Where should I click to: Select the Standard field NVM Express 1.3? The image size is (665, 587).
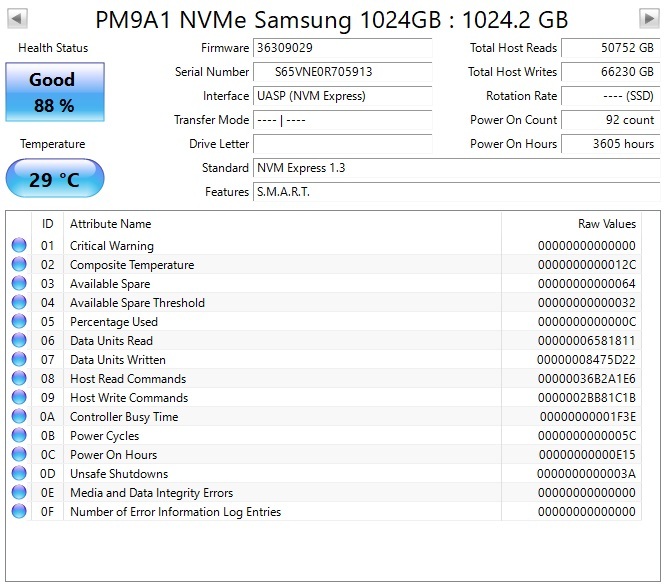(x=456, y=168)
